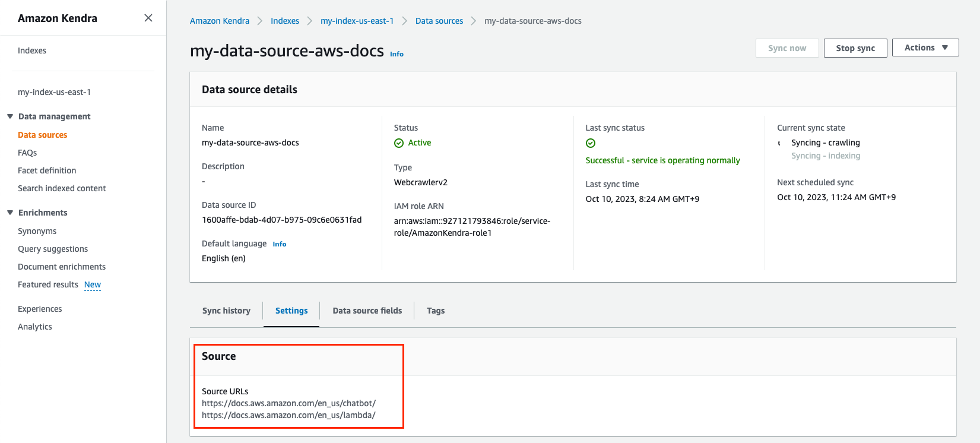
Task: Open FAQs in the sidebar
Action: coord(27,153)
